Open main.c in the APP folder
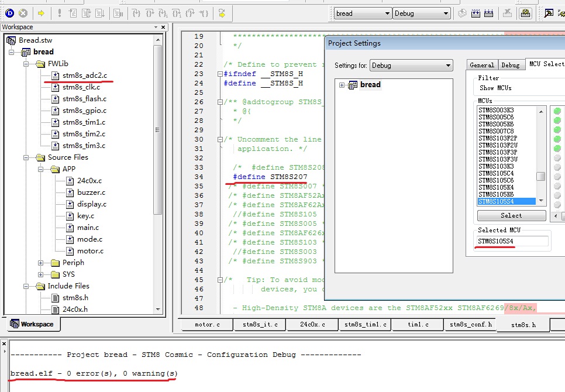 pos(88,228)
